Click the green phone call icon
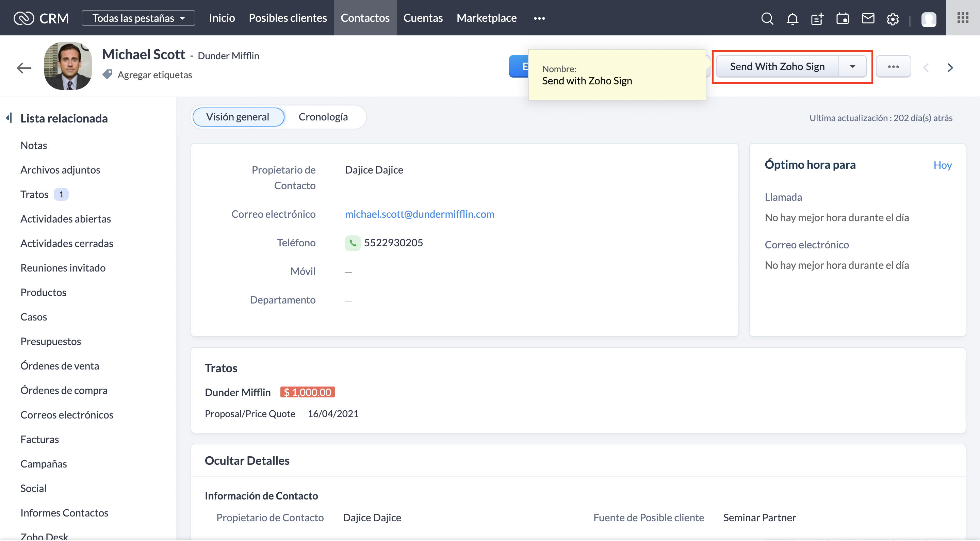This screenshot has height=541, width=980. tap(352, 243)
